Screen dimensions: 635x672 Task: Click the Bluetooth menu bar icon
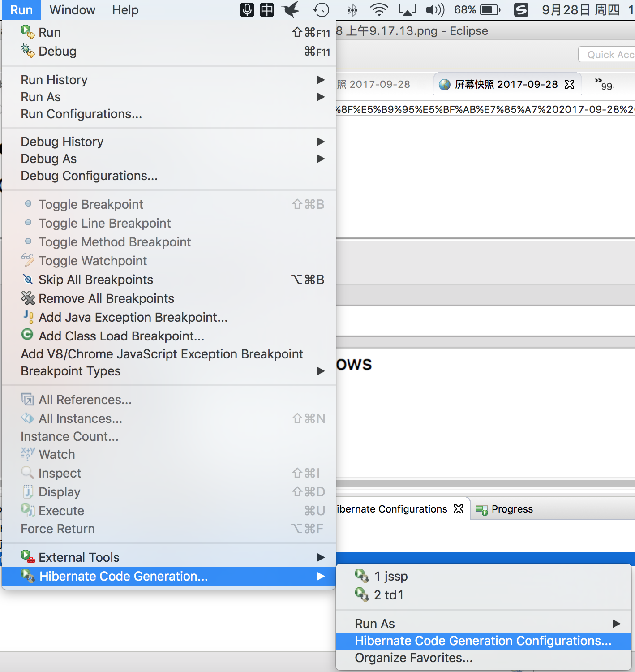[x=352, y=9]
